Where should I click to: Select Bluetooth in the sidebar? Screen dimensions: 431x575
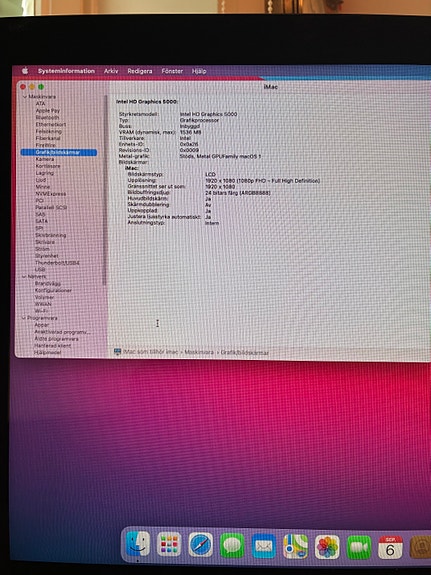click(x=47, y=117)
